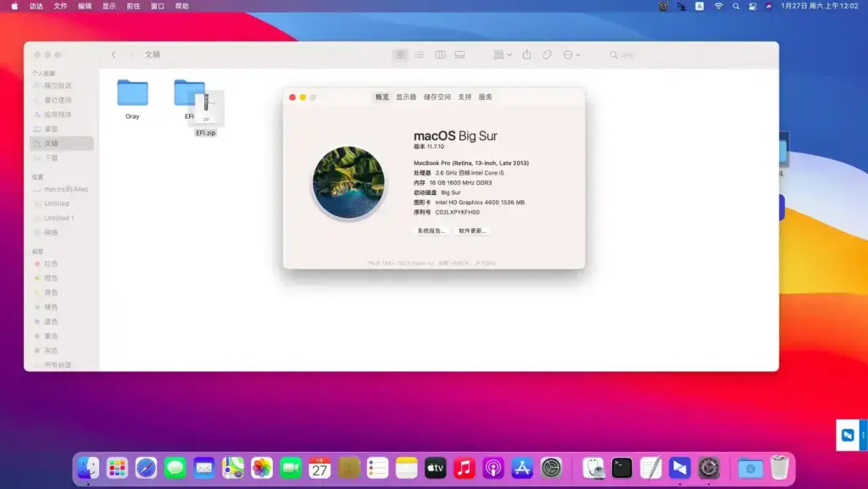
Task: Click the Wi-Fi menu bar icon
Action: (719, 6)
